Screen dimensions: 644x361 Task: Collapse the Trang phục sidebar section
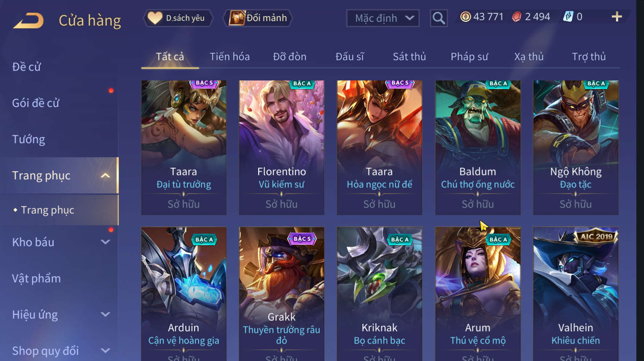point(105,176)
